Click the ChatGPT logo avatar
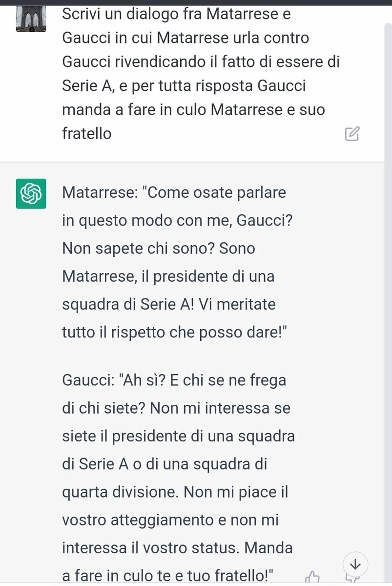The image size is (392, 586). pyautogui.click(x=31, y=194)
